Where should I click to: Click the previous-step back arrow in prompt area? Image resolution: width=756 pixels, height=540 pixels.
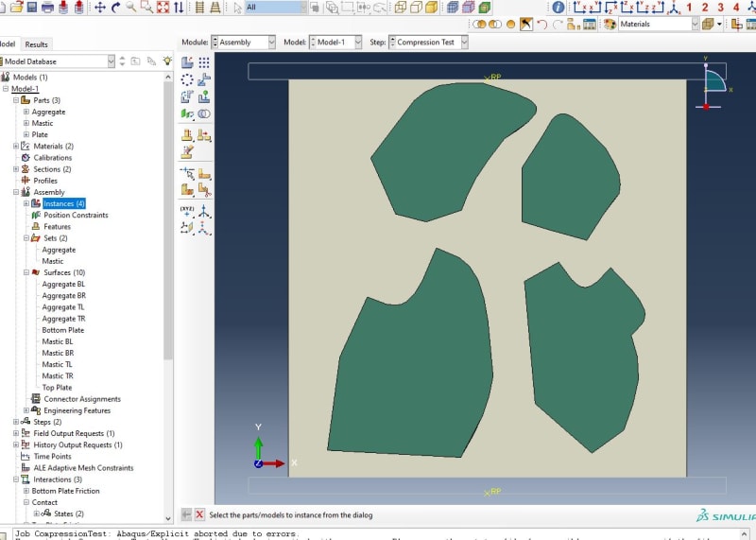pos(186,514)
